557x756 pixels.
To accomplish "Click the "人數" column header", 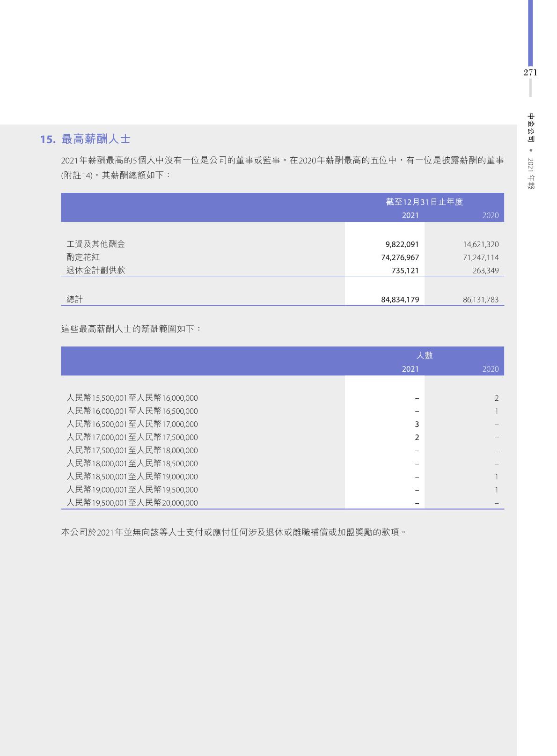I will 424,356.
